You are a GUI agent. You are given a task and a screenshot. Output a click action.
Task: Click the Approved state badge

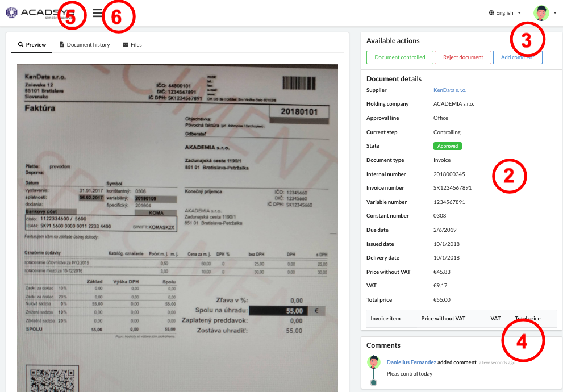(x=447, y=146)
